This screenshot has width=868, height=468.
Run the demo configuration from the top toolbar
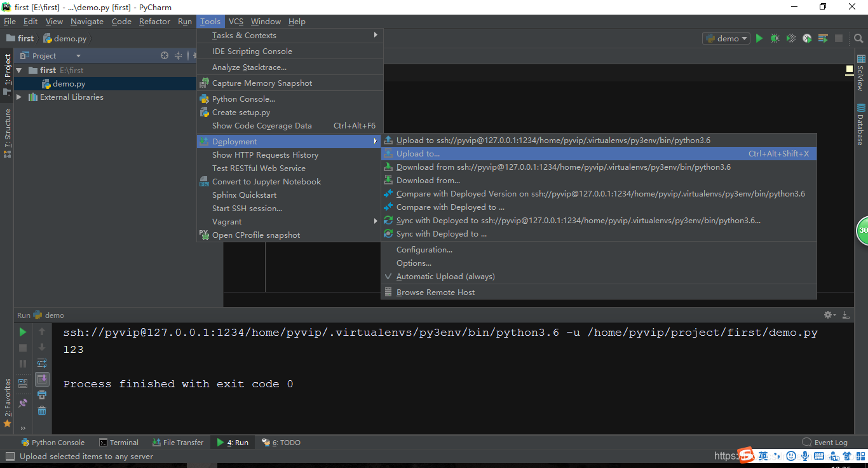(759, 39)
